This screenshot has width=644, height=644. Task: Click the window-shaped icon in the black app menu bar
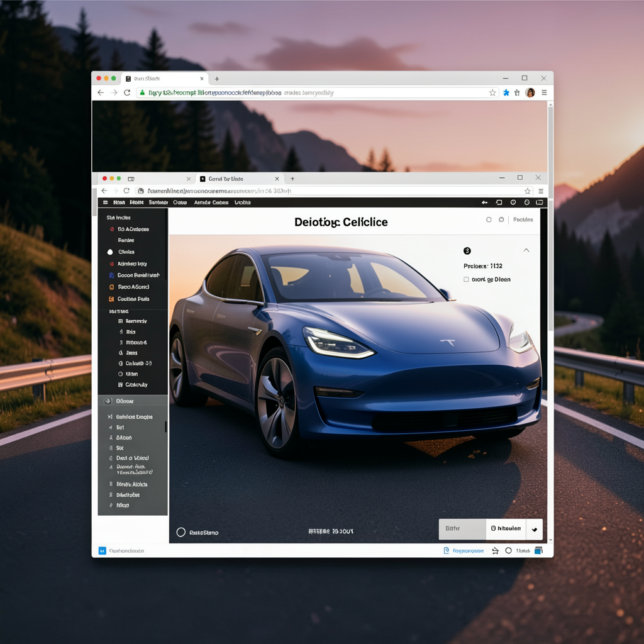pyautogui.click(x=499, y=203)
